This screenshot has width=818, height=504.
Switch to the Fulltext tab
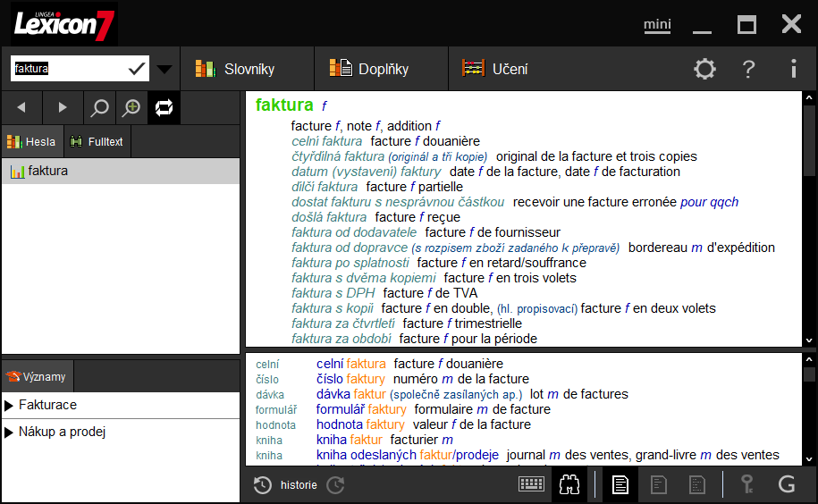97,141
